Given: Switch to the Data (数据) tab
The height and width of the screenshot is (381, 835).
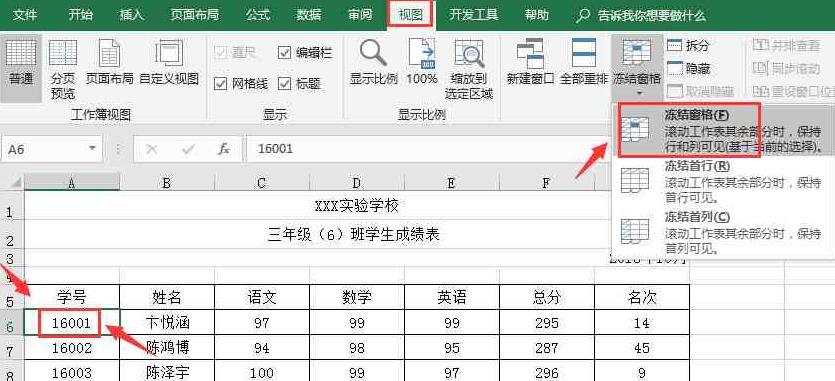Looking at the screenshot, I should (x=309, y=15).
